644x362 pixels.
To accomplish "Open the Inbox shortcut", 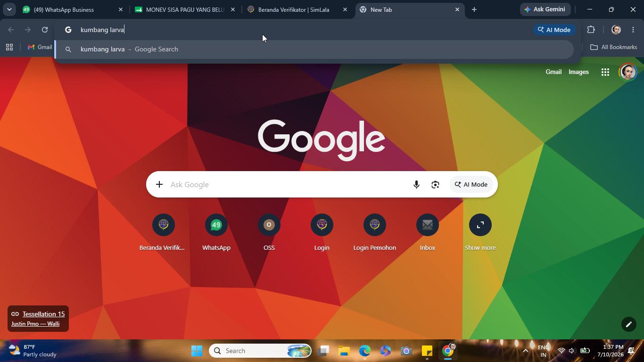I will point(428,233).
